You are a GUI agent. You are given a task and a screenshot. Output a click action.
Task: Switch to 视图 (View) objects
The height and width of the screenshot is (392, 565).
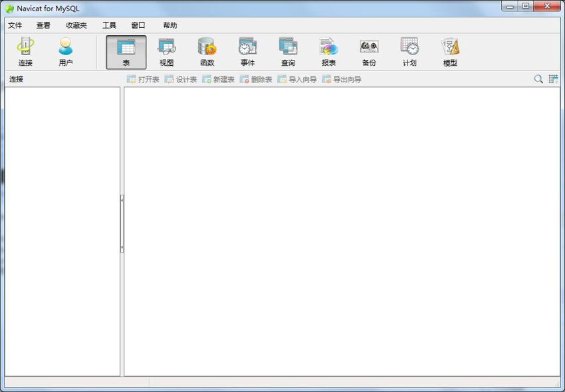[166, 52]
